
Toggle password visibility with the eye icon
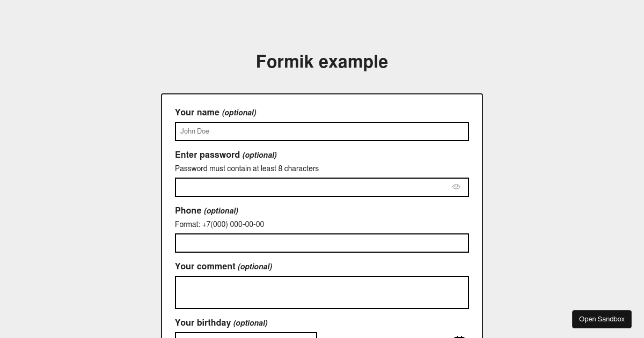click(x=456, y=187)
